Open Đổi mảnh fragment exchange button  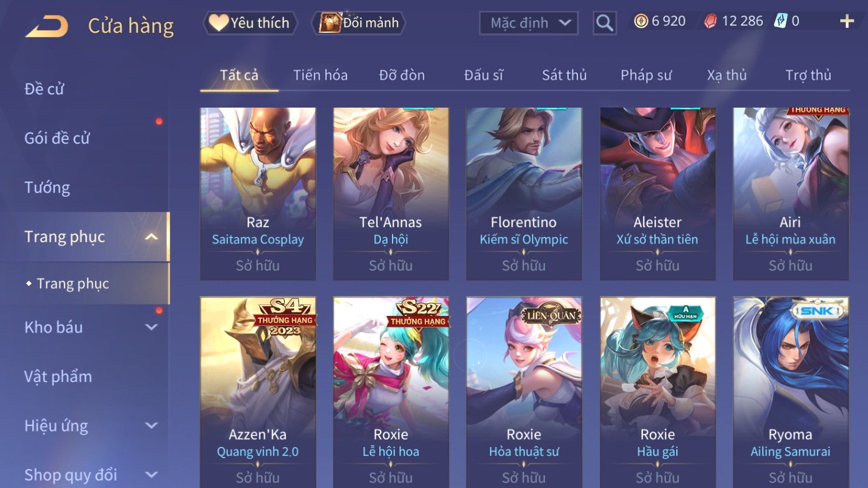coord(359,23)
